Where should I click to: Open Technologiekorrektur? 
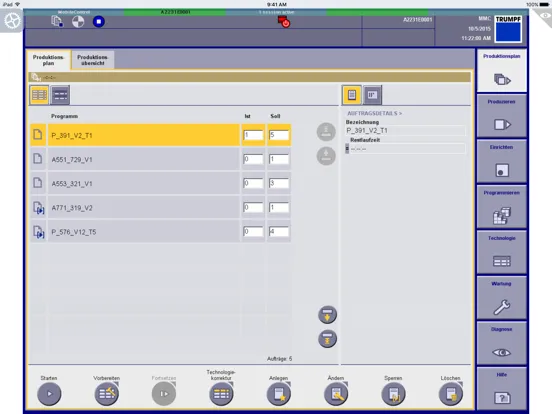[x=221, y=394]
